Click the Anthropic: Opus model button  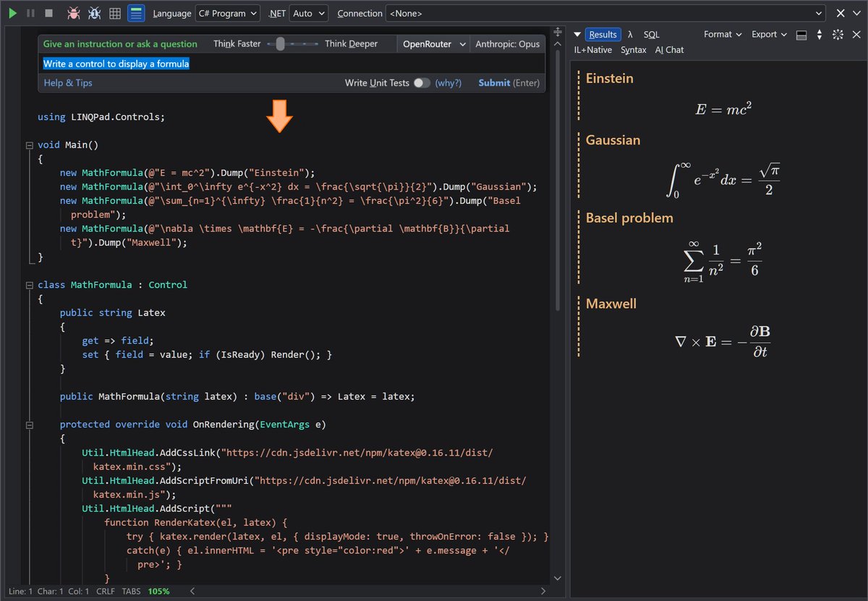(508, 44)
